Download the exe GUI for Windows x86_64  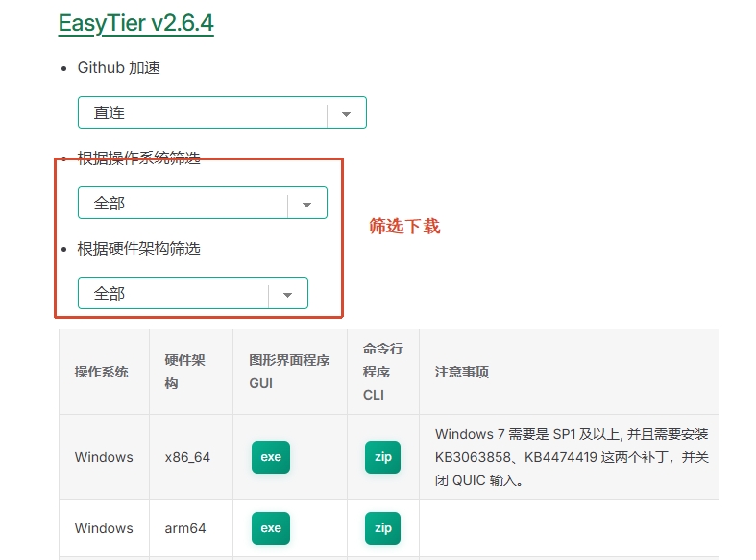click(x=271, y=457)
